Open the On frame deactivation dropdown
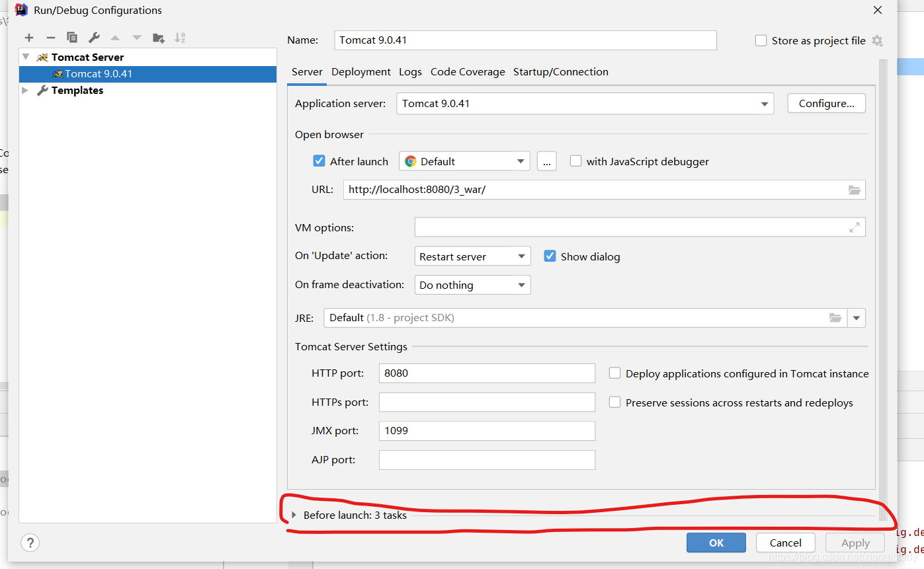Viewport: 924px width, 569px height. coord(472,285)
